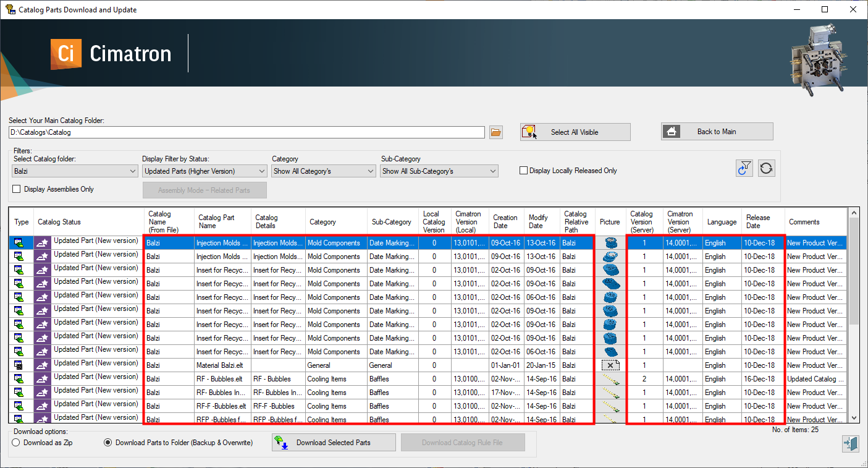Click the refresh list icon
Viewport: 868px width, 468px height.
(x=767, y=168)
